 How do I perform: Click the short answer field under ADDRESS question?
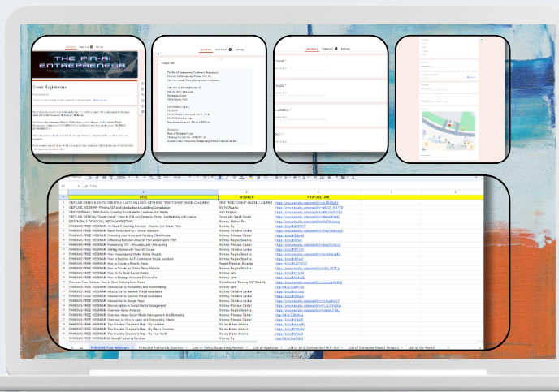[x=301, y=117]
